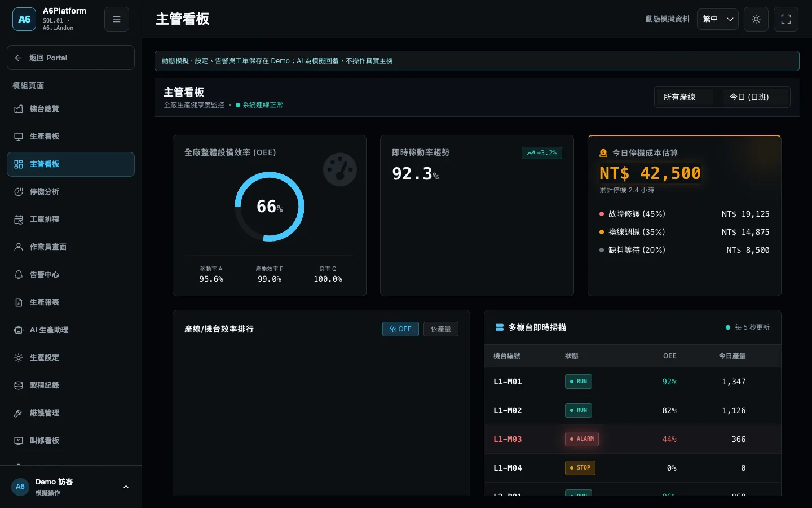The width and height of the screenshot is (812, 508).
Task: Collapse the sidebar with the hamburger icon
Action: (x=117, y=19)
